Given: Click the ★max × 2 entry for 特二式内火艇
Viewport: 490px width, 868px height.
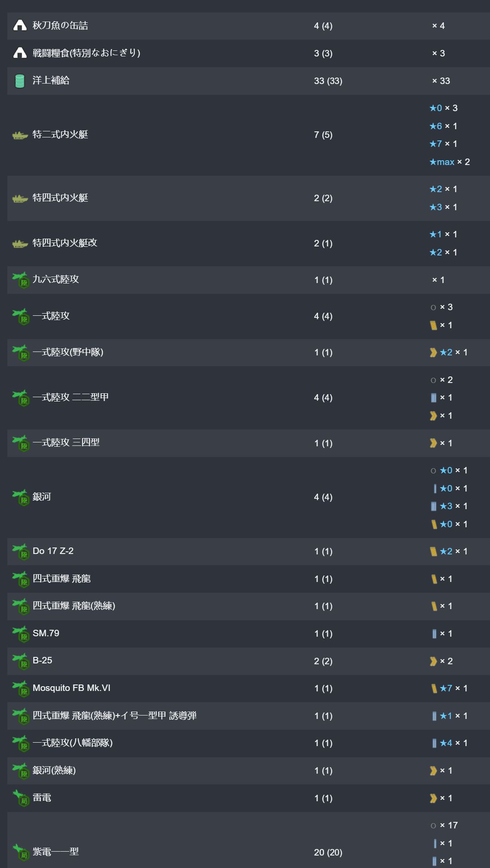Looking at the screenshot, I should click(x=449, y=162).
